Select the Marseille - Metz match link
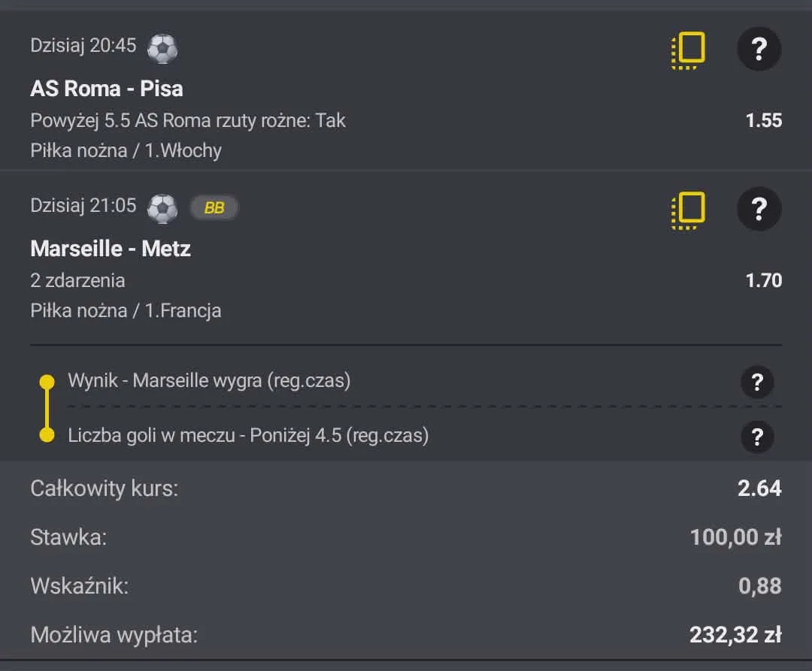 [111, 248]
